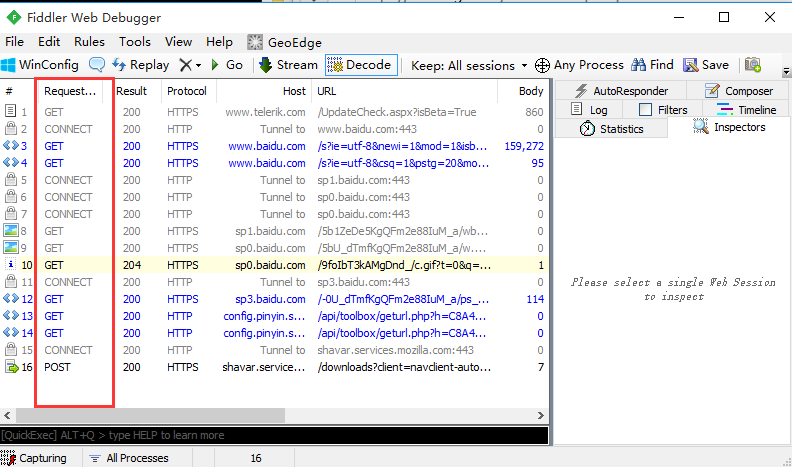
Task: Switch to the Timeline tab
Action: tap(747, 110)
